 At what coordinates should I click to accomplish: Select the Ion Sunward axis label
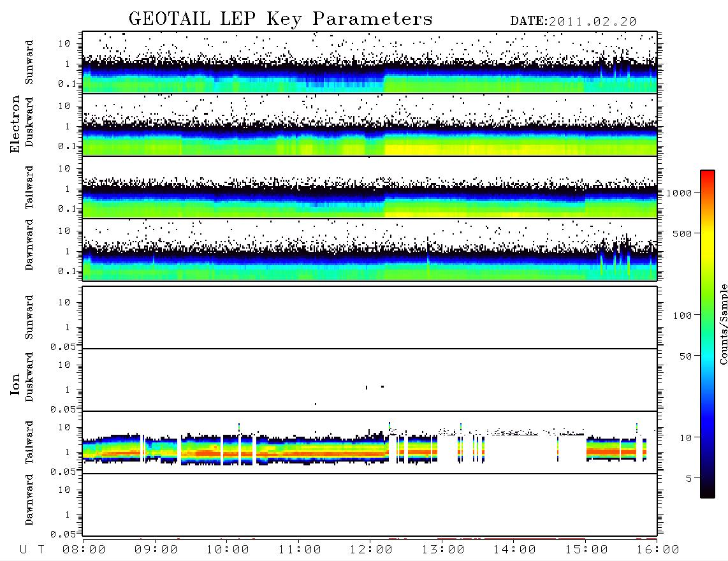(x=29, y=317)
